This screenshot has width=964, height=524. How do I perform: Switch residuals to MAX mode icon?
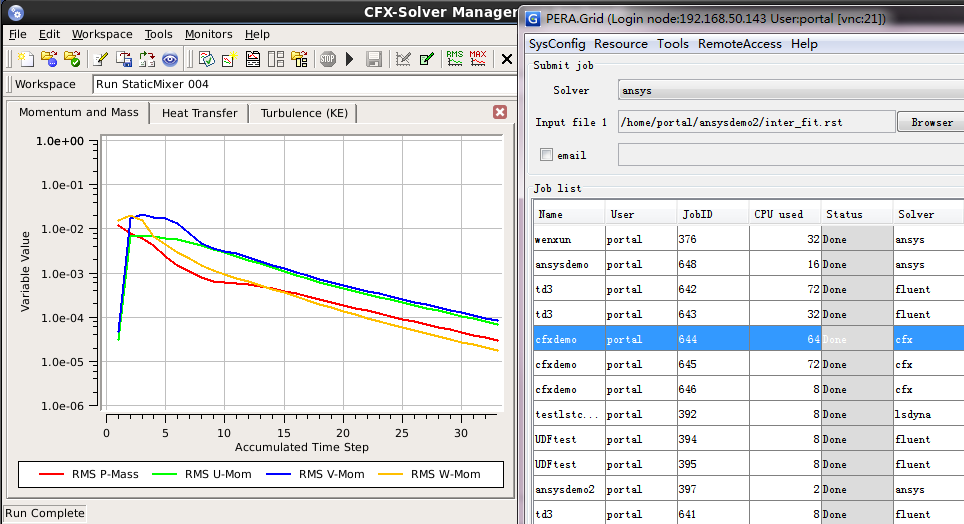[x=478, y=58]
